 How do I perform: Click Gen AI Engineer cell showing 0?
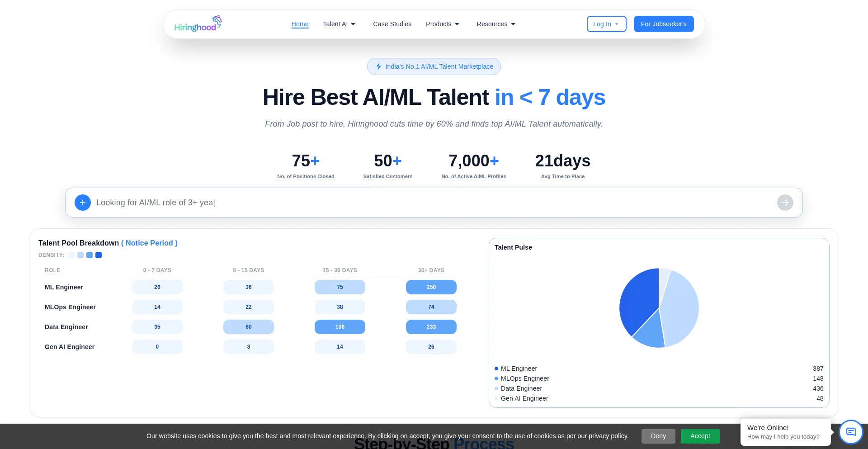pos(157,347)
